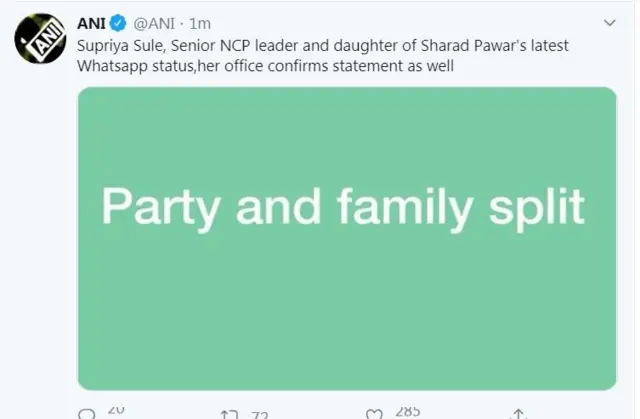Click the retweet count 72
The image size is (640, 419).
[261, 413]
